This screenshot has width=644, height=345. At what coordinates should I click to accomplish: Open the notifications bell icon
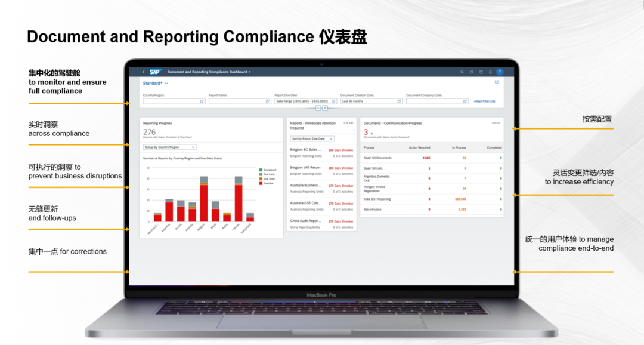point(490,72)
